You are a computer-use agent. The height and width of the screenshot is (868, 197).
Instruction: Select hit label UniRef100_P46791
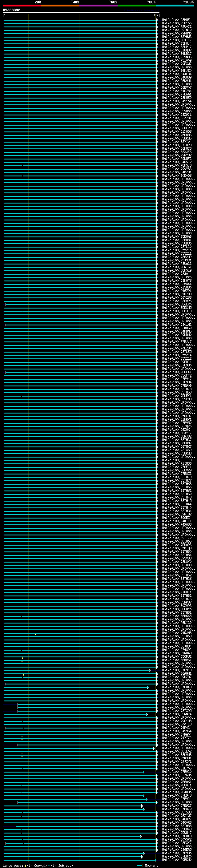177,291
